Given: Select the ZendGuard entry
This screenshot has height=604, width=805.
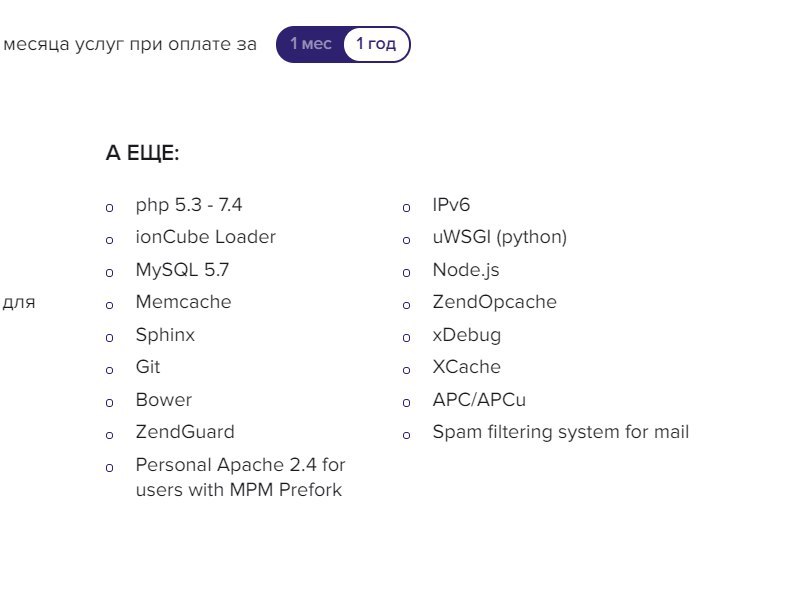Looking at the screenshot, I should 185,432.
